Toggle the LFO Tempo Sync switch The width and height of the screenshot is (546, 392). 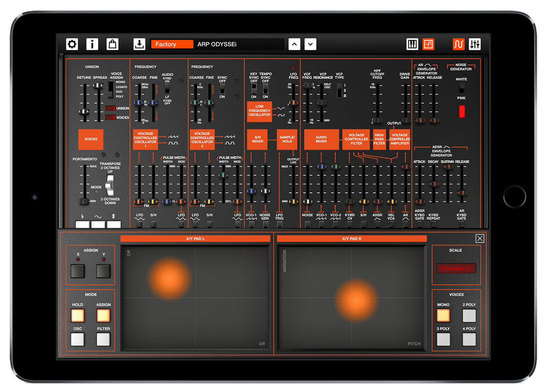[x=265, y=89]
